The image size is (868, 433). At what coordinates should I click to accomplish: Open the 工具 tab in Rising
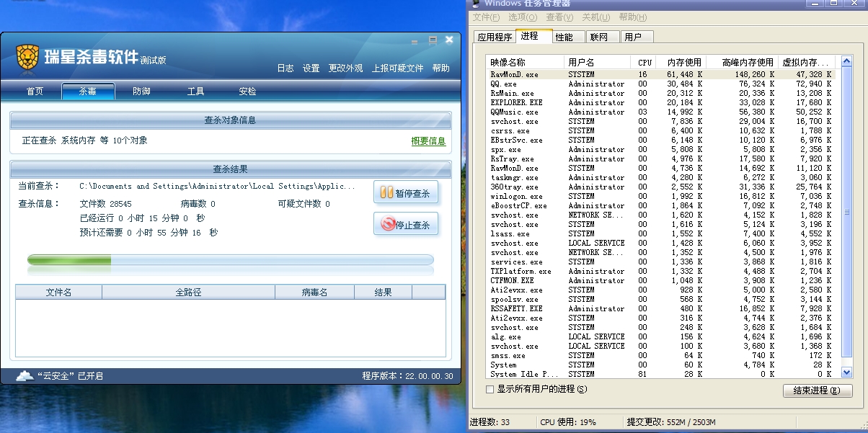pyautogui.click(x=195, y=91)
